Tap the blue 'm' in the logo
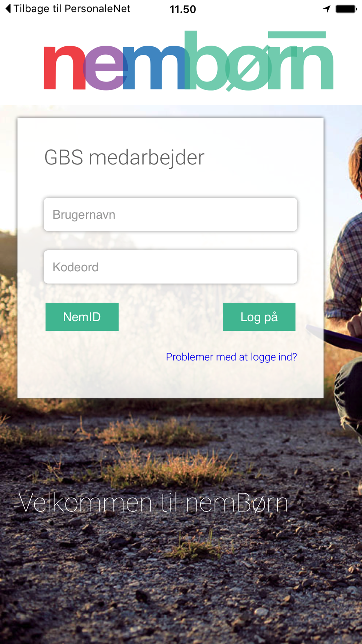Screen dimensions: 362x644 tap(156, 68)
